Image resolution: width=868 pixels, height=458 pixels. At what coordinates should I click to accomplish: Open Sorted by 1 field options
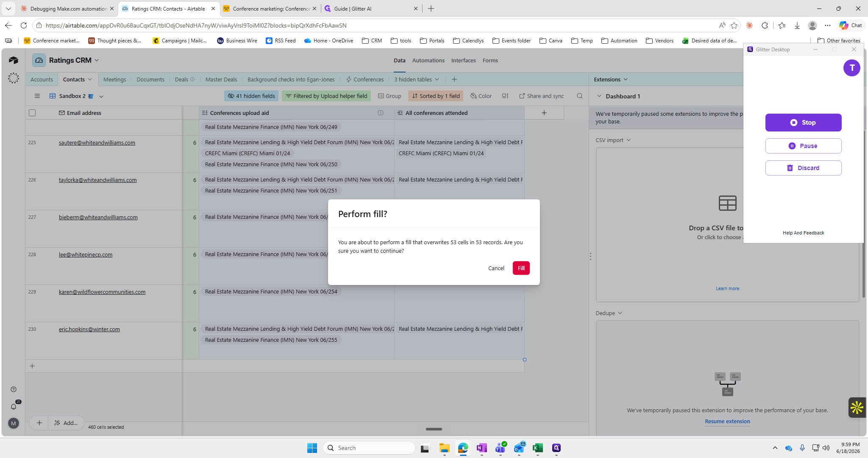436,96
